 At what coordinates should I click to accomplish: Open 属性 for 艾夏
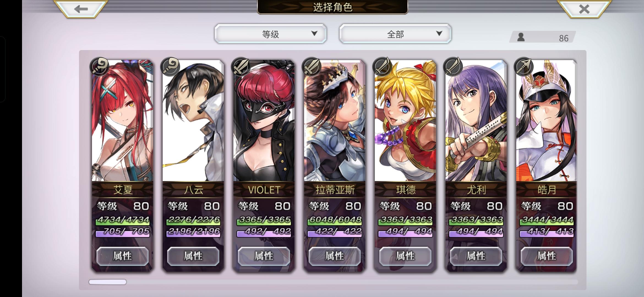122,256
